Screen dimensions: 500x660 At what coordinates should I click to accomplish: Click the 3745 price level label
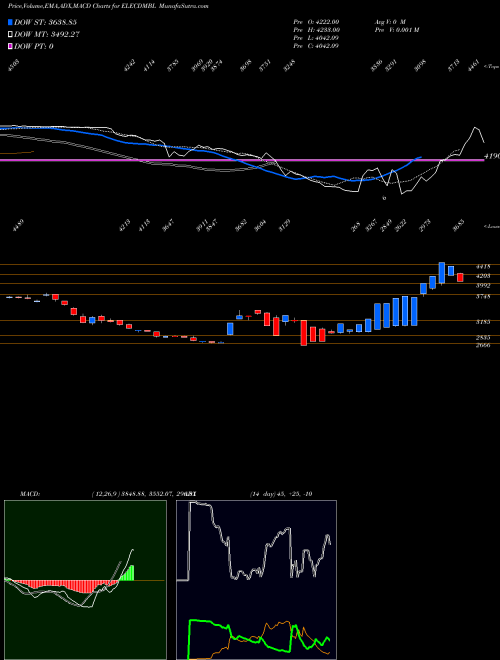pyautogui.click(x=483, y=297)
